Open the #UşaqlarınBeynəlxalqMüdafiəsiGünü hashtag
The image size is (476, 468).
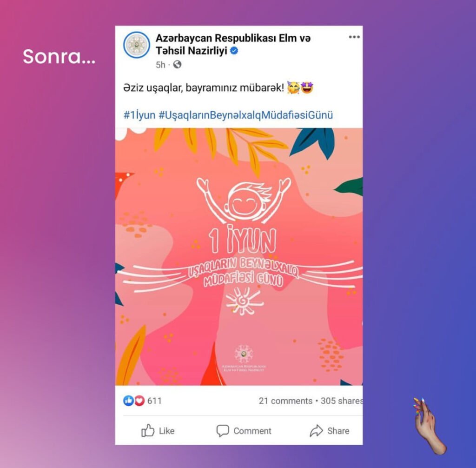(245, 115)
